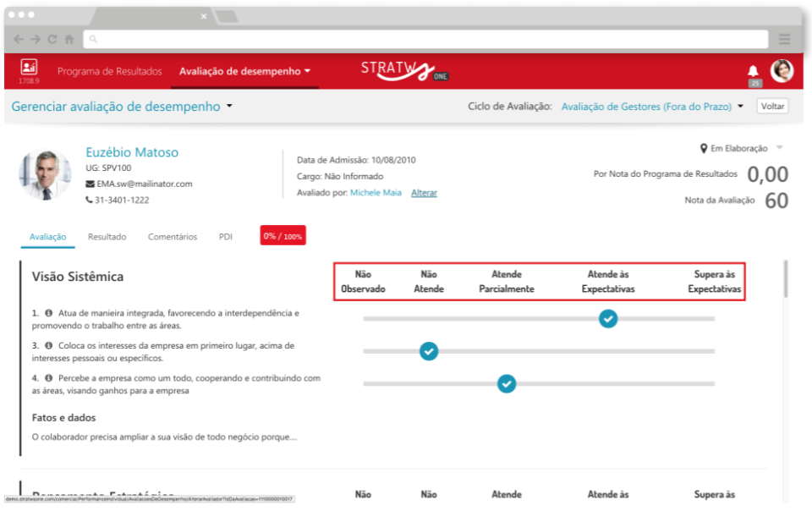Click info icon beside question 3
This screenshot has width=812, height=522.
pyautogui.click(x=49, y=346)
